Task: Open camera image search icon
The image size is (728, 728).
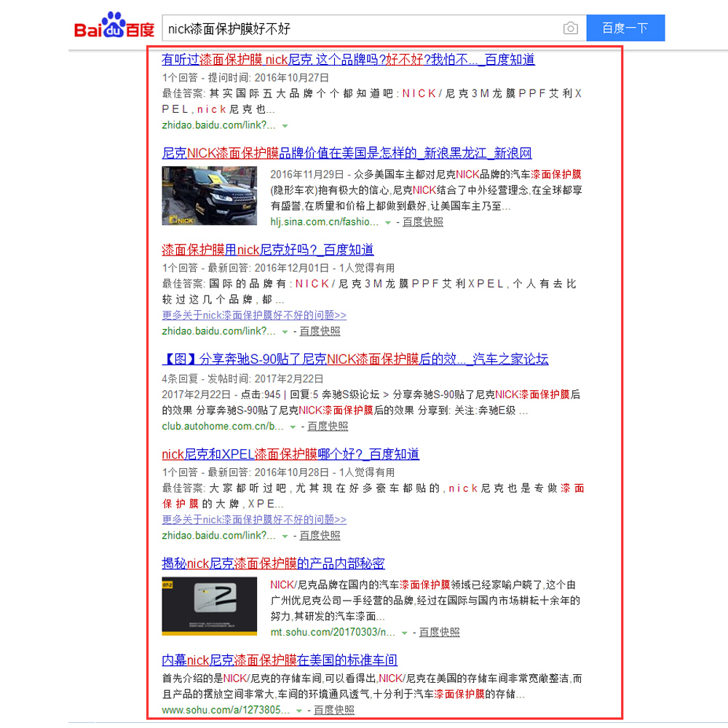Action: (571, 28)
